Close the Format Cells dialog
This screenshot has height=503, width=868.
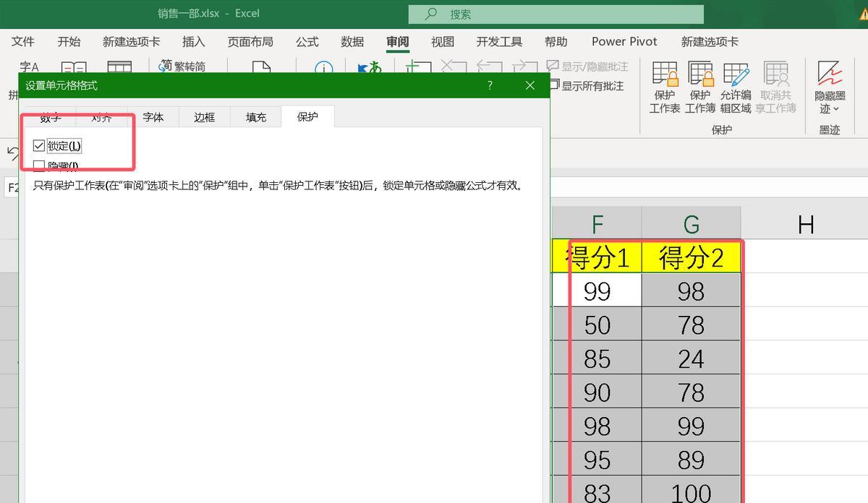[530, 85]
